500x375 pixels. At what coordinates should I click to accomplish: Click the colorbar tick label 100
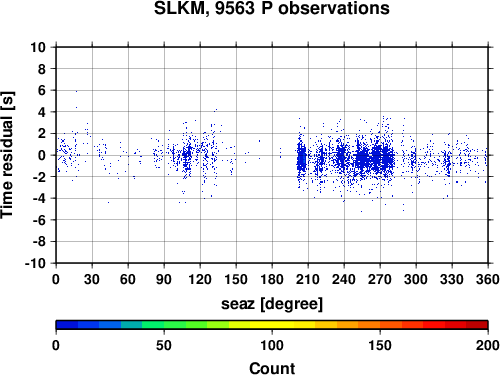tap(272, 345)
